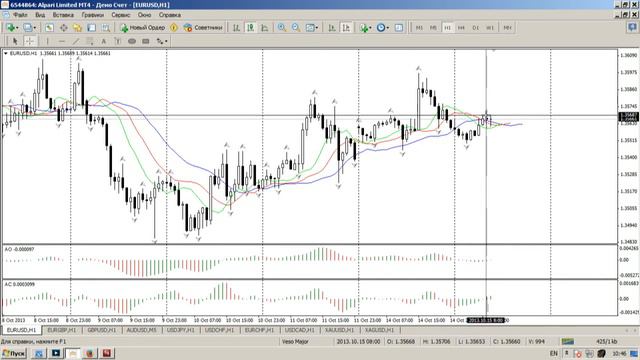Switch timeframe to D1

coord(476,28)
